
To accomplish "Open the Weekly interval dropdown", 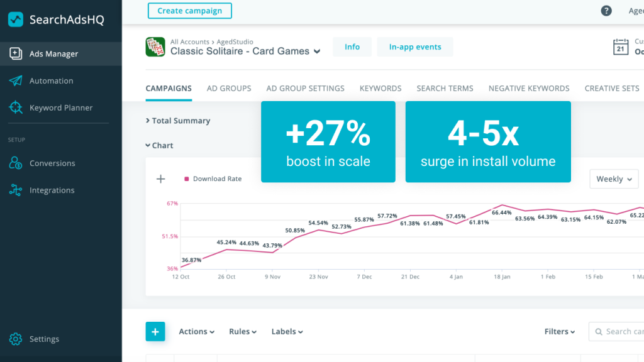I will coord(613,179).
